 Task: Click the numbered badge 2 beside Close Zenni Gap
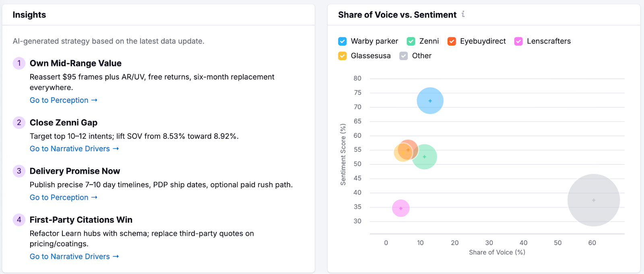pos(19,122)
